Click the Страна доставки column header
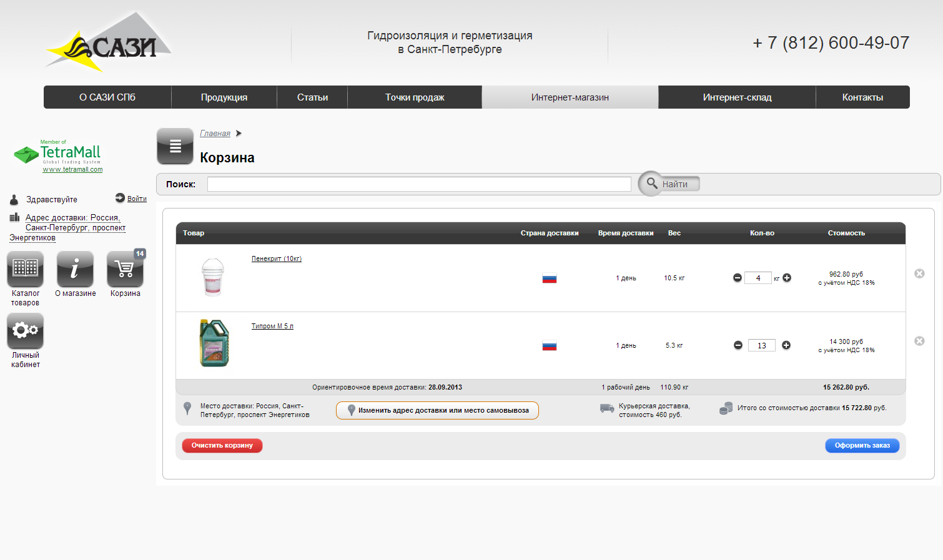This screenshot has height=560, width=943. click(x=550, y=233)
